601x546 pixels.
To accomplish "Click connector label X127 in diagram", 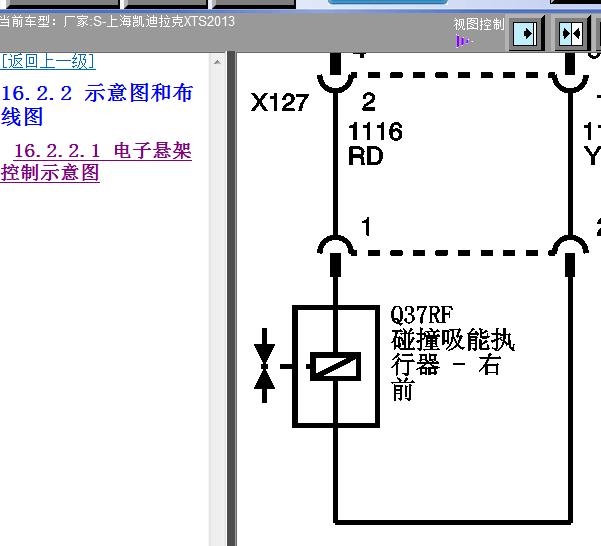I will 279,103.
